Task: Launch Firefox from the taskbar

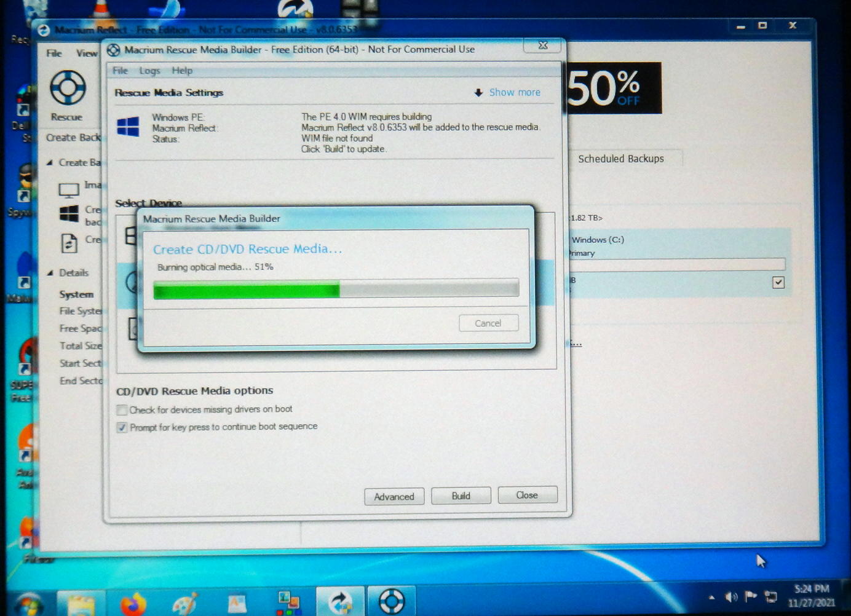Action: pyautogui.click(x=133, y=603)
